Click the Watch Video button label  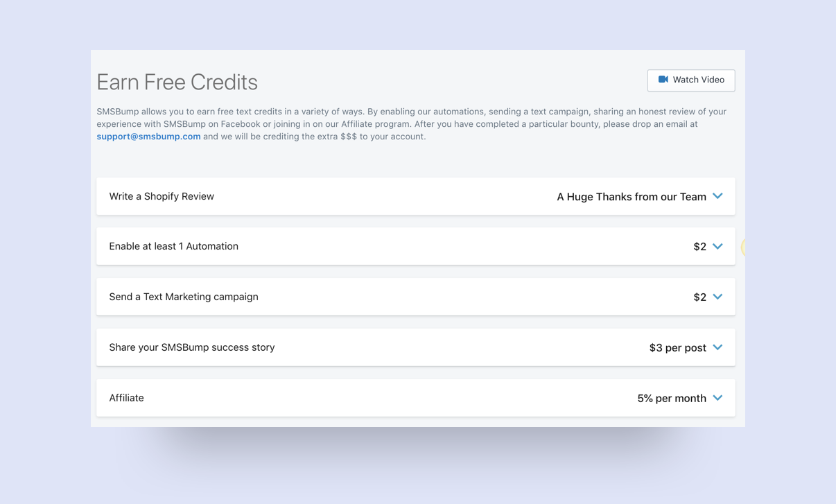pyautogui.click(x=699, y=80)
